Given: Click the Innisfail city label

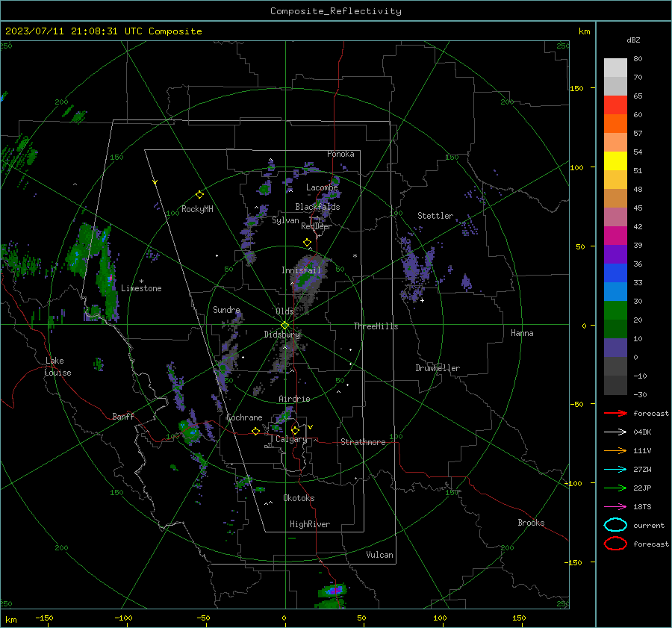Looking at the screenshot, I should pyautogui.click(x=301, y=270).
